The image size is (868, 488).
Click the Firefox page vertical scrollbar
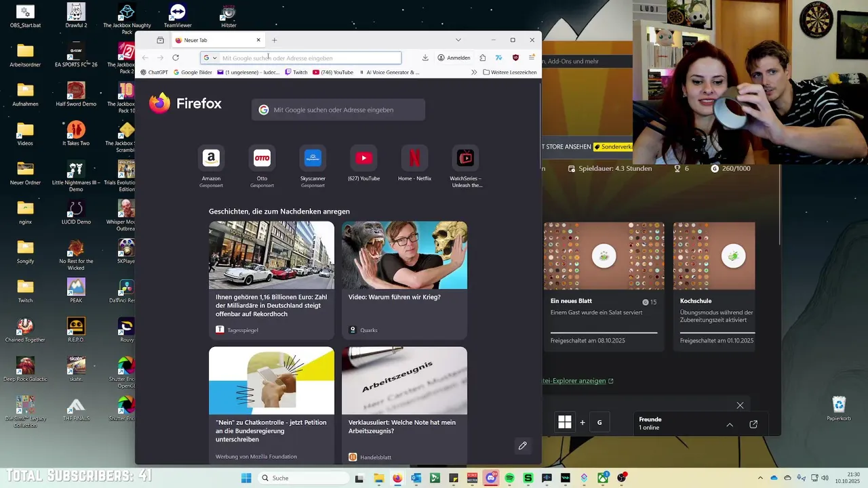click(x=540, y=125)
